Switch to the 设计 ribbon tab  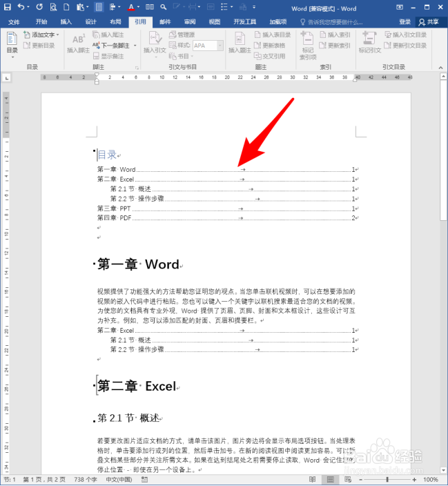pyautogui.click(x=91, y=21)
